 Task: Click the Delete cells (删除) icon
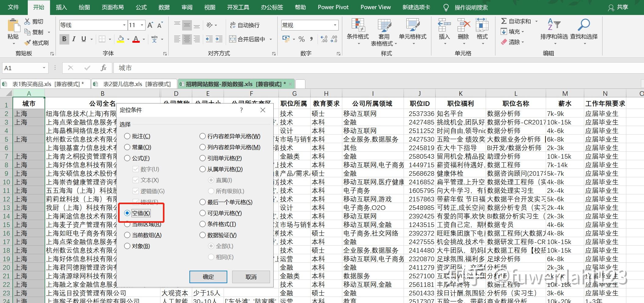463,25
